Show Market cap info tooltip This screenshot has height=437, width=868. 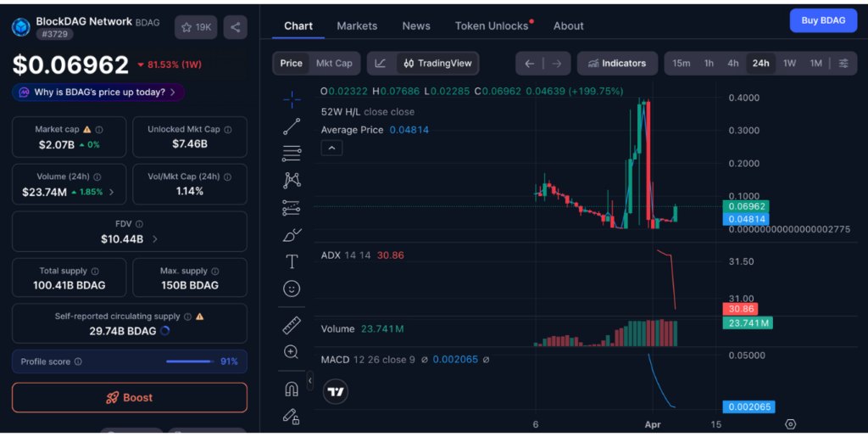click(x=99, y=130)
